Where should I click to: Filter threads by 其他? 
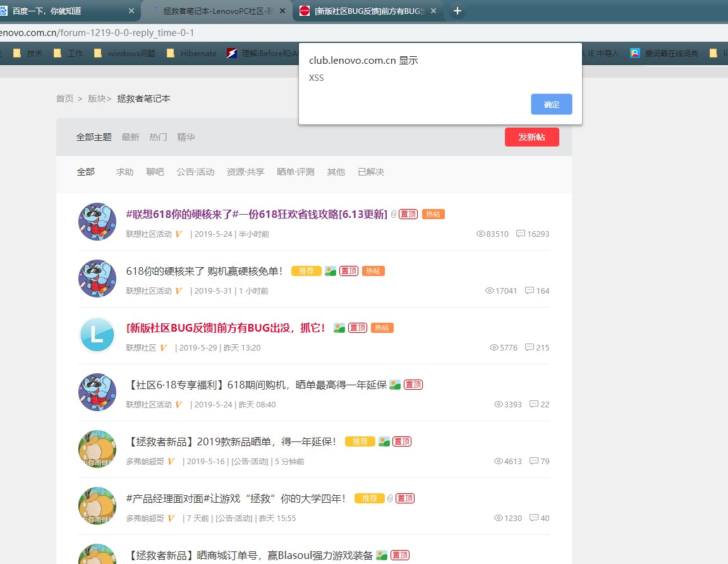tap(336, 172)
